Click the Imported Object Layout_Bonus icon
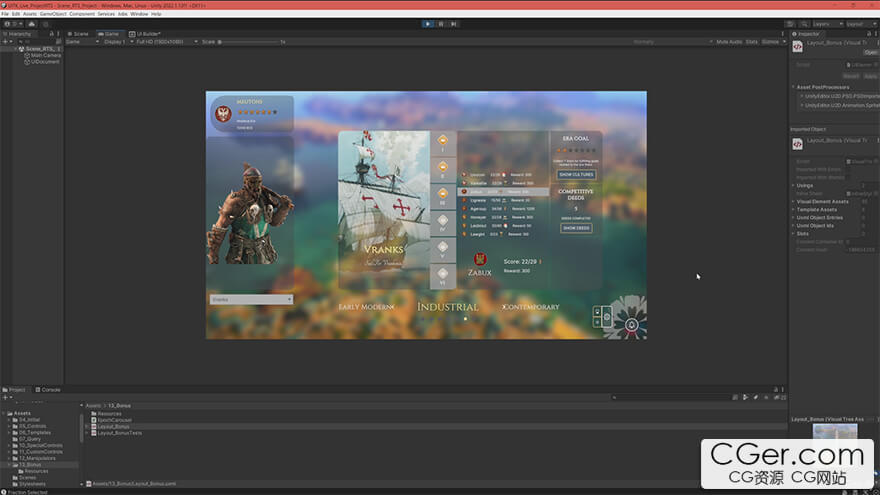The image size is (880, 495). 798,144
